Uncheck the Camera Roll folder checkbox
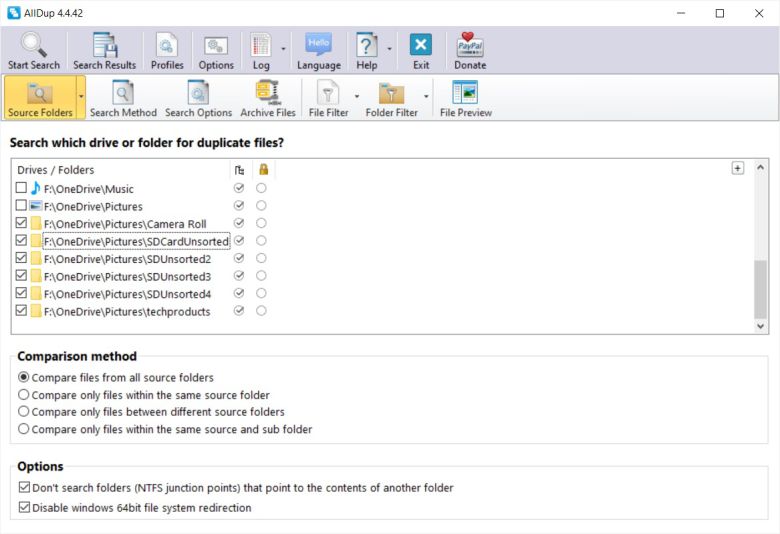 pyautogui.click(x=22, y=224)
